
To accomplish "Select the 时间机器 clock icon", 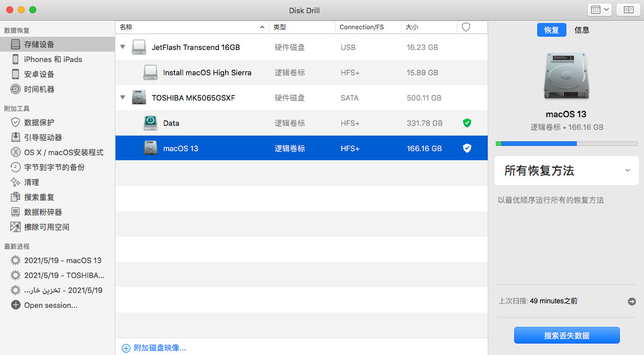I will [16, 89].
